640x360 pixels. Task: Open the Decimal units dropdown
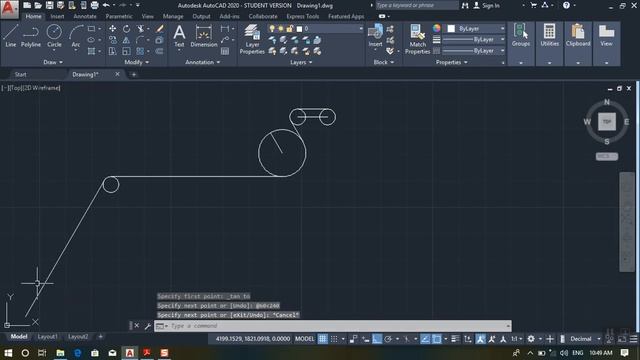click(585, 339)
